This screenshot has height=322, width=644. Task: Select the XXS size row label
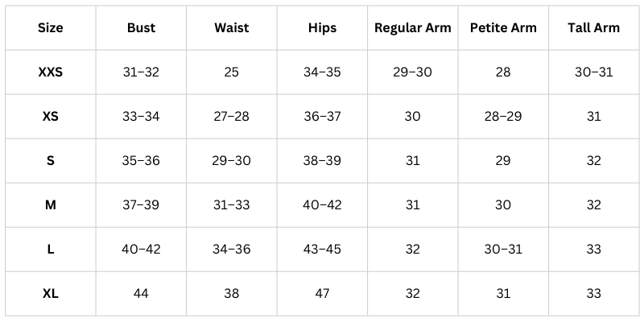[50, 72]
